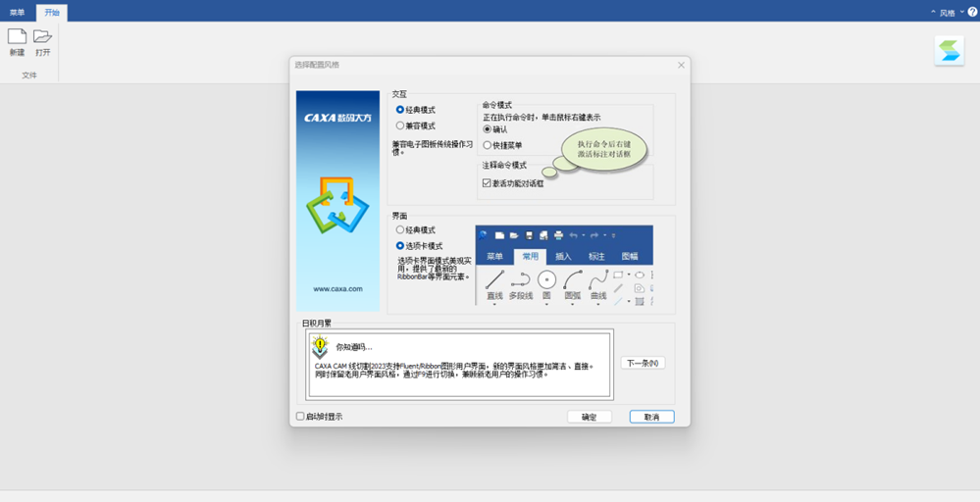Click the 执行命令后右键 tooltip bubble
Screen dimensions: 980x502
coord(603,149)
